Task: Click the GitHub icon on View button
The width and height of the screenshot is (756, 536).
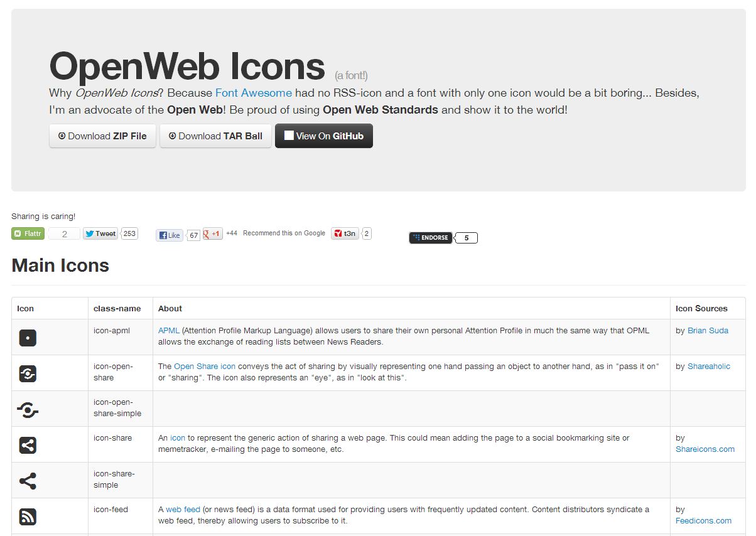Action: coord(289,135)
